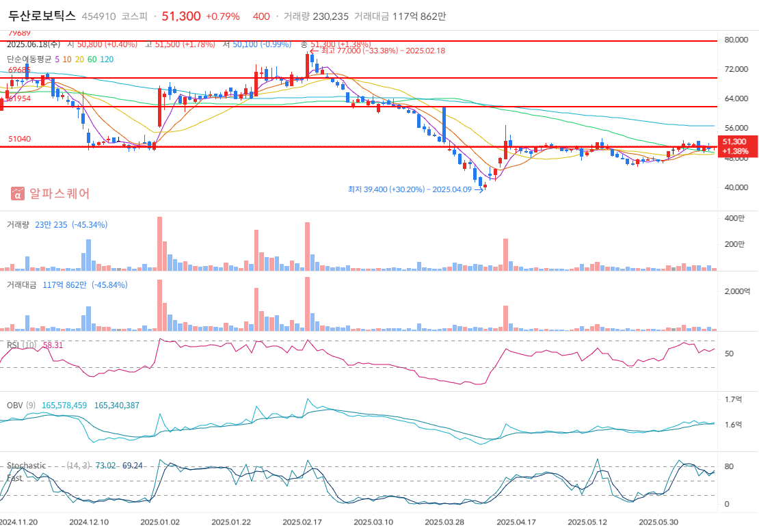This screenshot has height=532, width=759.
Task: Click the 61954 horizontal line label
Action: click(19, 98)
